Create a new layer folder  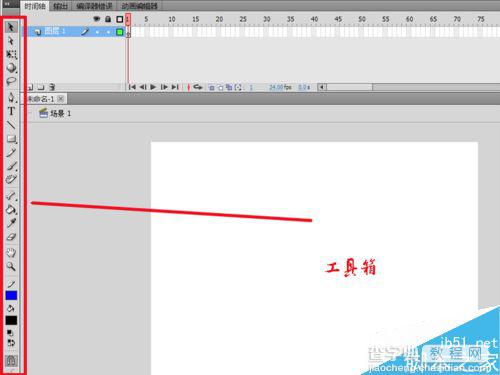[41, 87]
